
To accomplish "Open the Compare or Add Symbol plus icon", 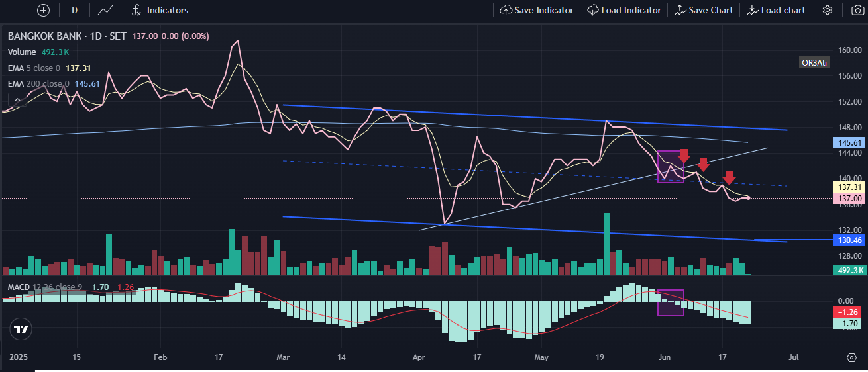I will coord(43,10).
